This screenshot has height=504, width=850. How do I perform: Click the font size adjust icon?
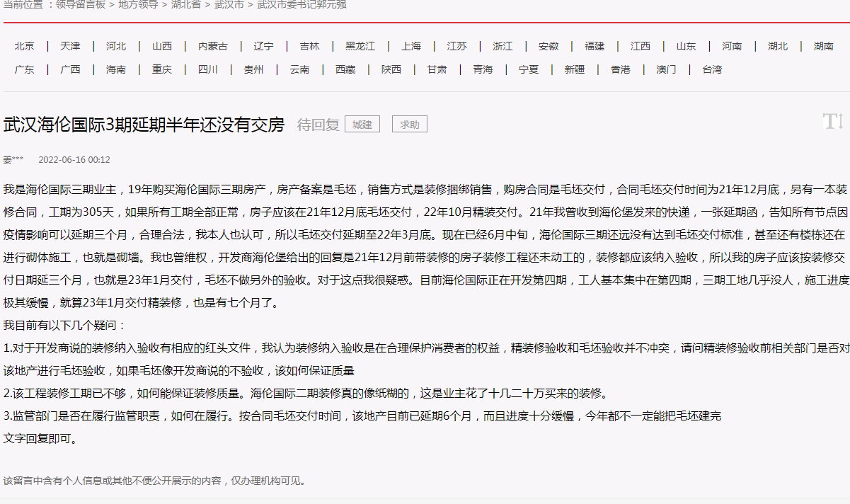(832, 121)
